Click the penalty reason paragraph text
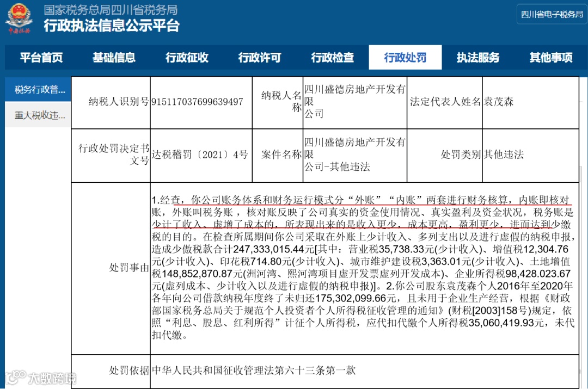 click(x=363, y=267)
